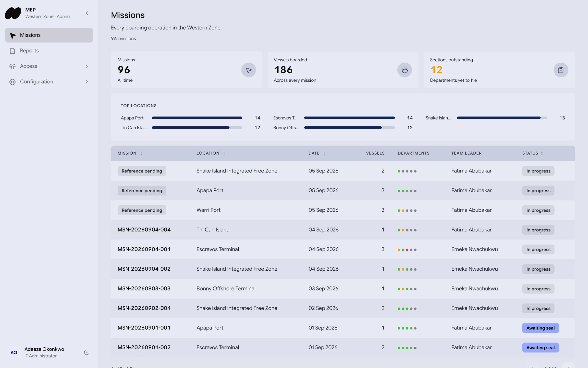Click Emeka Nwachukwu in MSN-20260904-002 row
Image resolution: width=588 pixels, height=368 pixels.
(x=475, y=269)
